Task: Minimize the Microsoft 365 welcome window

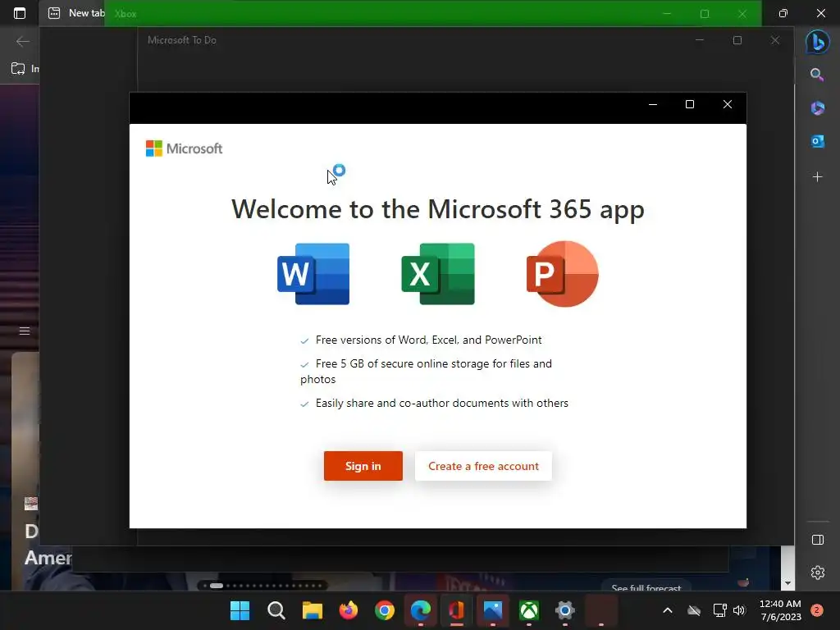Action: click(x=652, y=104)
